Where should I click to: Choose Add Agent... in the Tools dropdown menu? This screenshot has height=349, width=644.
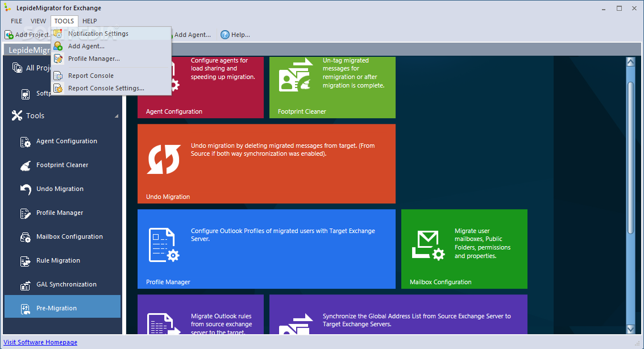point(111,46)
